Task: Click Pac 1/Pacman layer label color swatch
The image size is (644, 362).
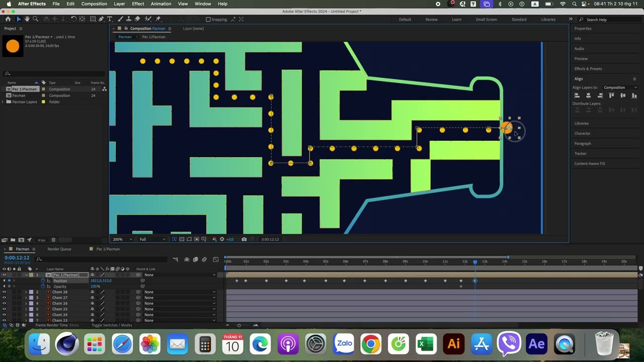Action: click(31, 275)
